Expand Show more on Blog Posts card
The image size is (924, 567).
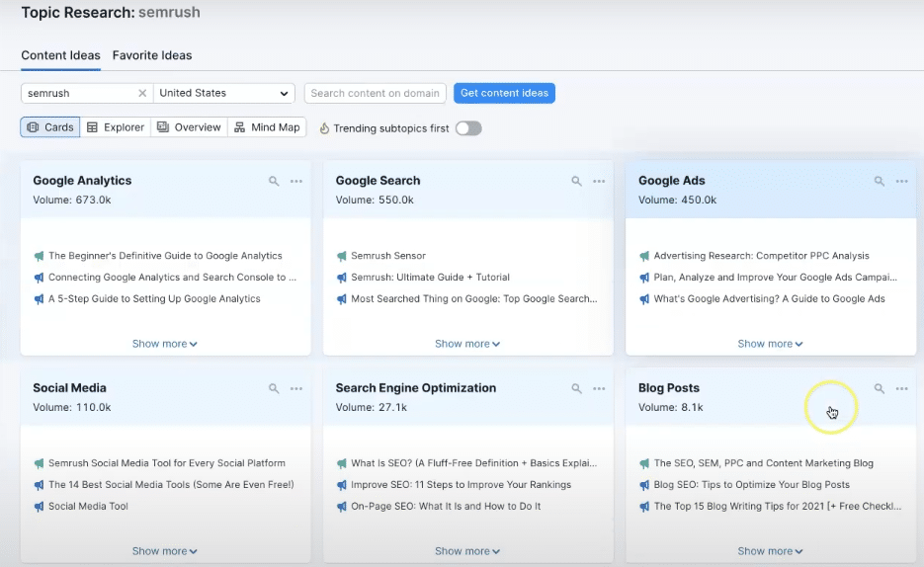[770, 551]
